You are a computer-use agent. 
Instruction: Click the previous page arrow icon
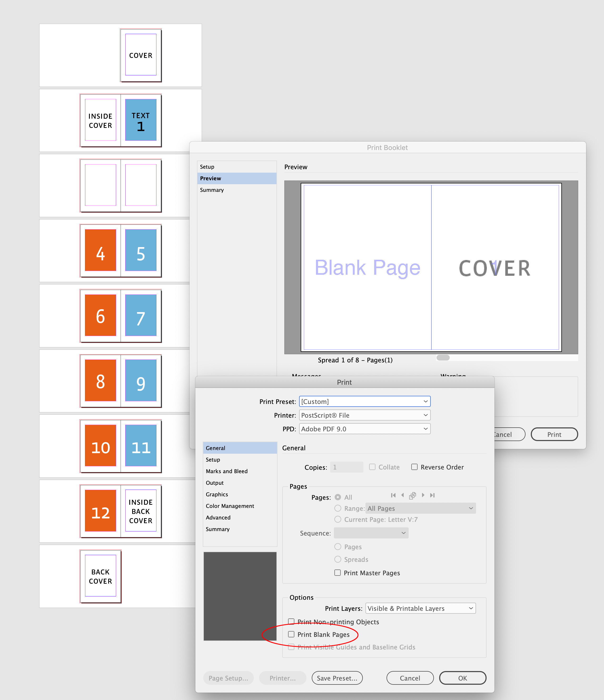click(403, 495)
